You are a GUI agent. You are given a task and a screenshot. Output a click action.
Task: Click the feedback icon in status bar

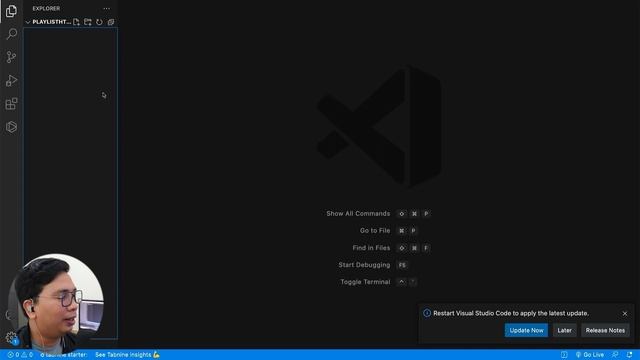[x=615, y=355]
